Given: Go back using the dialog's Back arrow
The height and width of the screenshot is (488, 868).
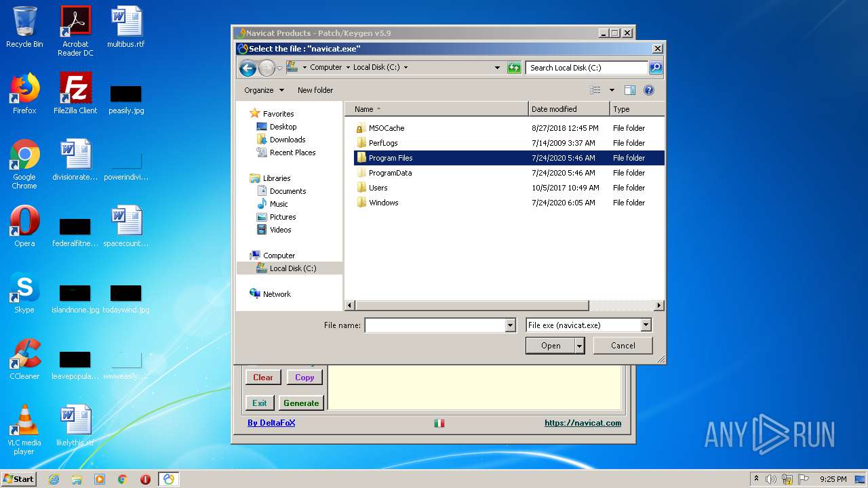Looking at the screenshot, I should pos(248,68).
